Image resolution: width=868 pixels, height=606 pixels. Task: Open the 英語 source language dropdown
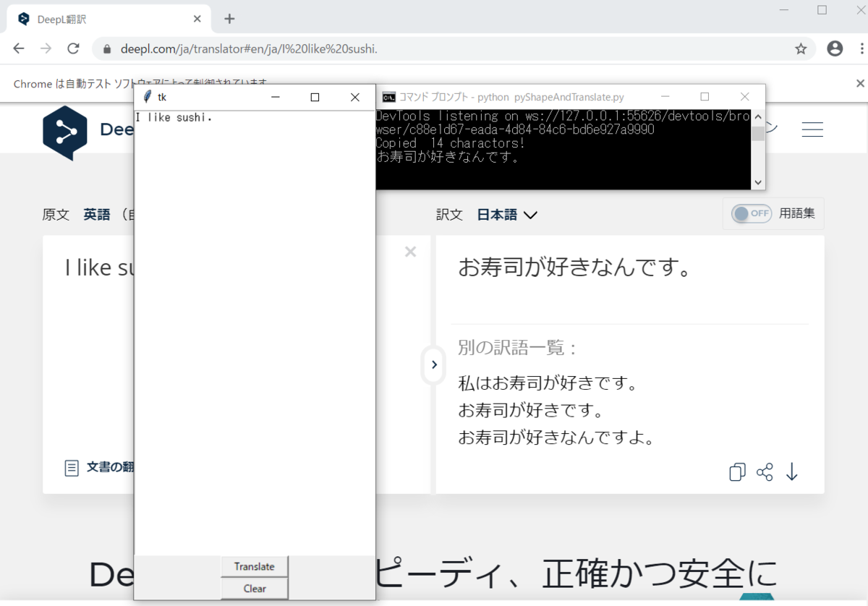pos(96,214)
